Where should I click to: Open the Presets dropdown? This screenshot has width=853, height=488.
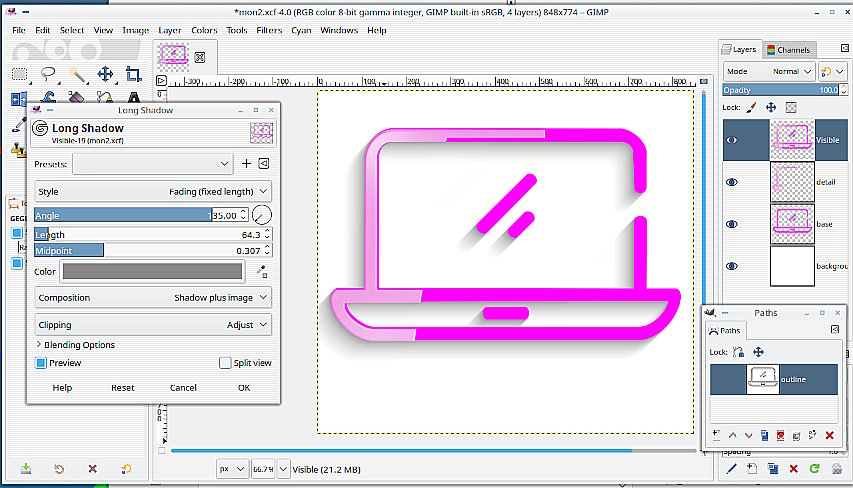153,164
